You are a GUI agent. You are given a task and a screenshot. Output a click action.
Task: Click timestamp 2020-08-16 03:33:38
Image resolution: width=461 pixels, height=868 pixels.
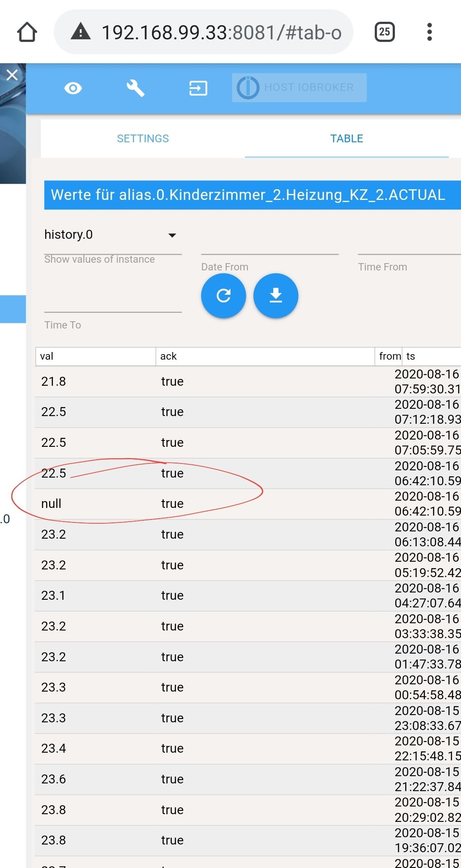click(427, 626)
